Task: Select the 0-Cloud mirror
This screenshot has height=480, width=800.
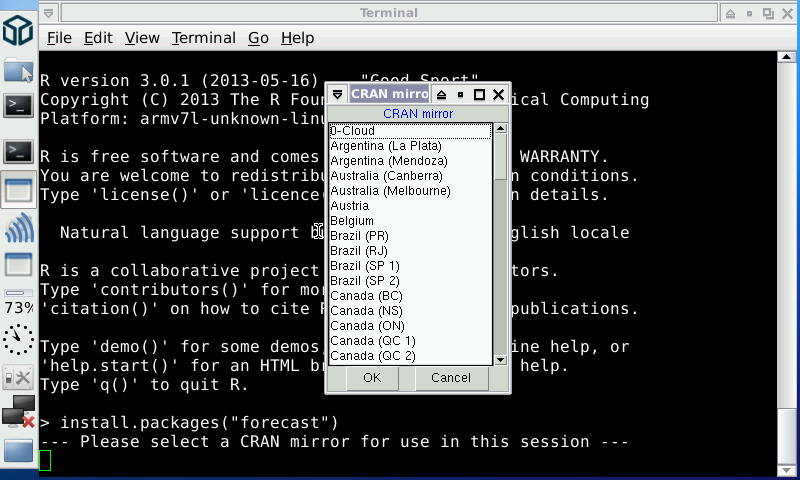Action: click(410, 131)
